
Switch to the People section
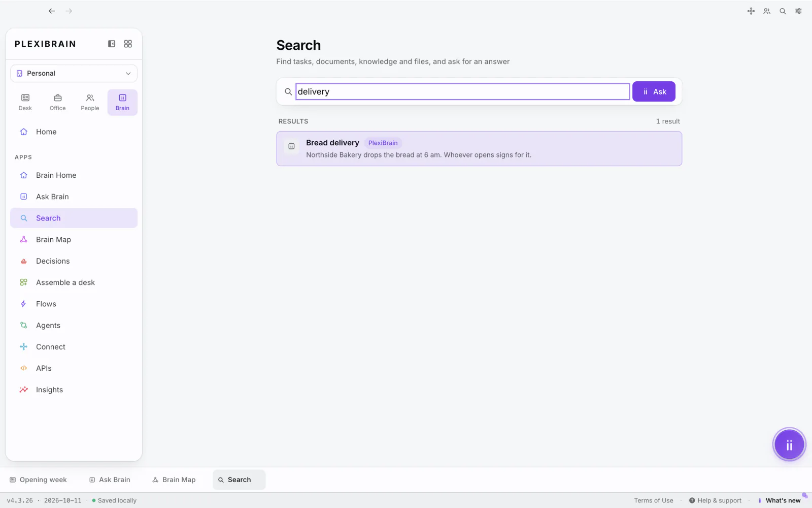[90, 102]
